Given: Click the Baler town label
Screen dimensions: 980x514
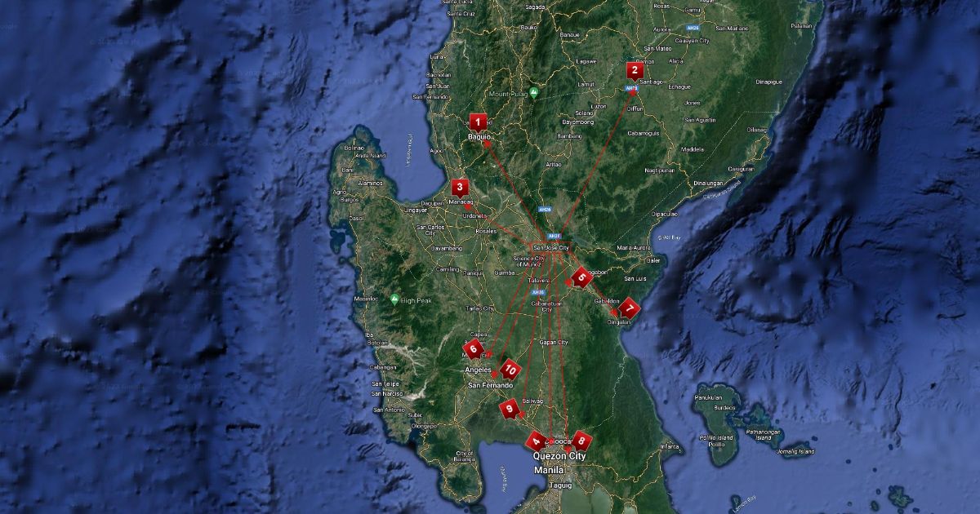Looking at the screenshot, I should [x=653, y=260].
